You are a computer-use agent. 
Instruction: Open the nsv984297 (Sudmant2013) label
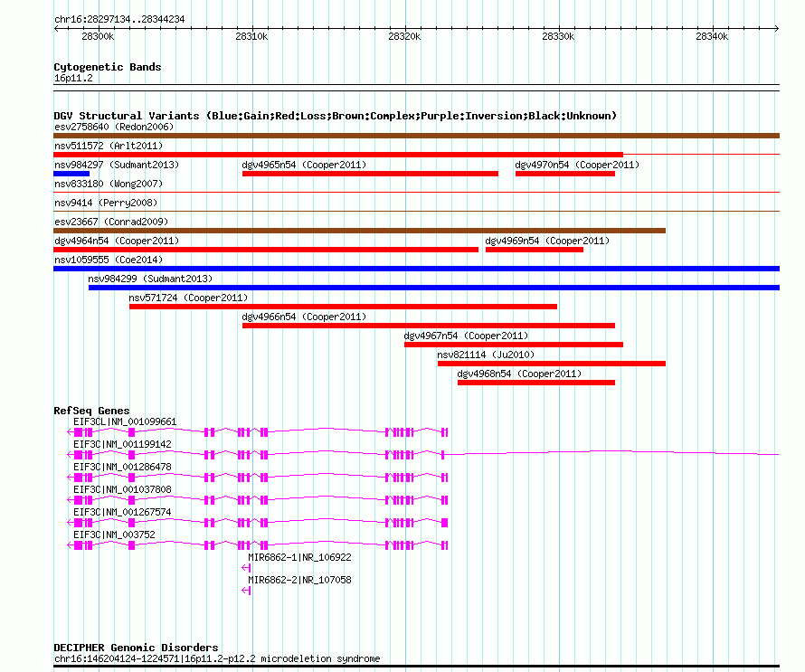tap(117, 165)
